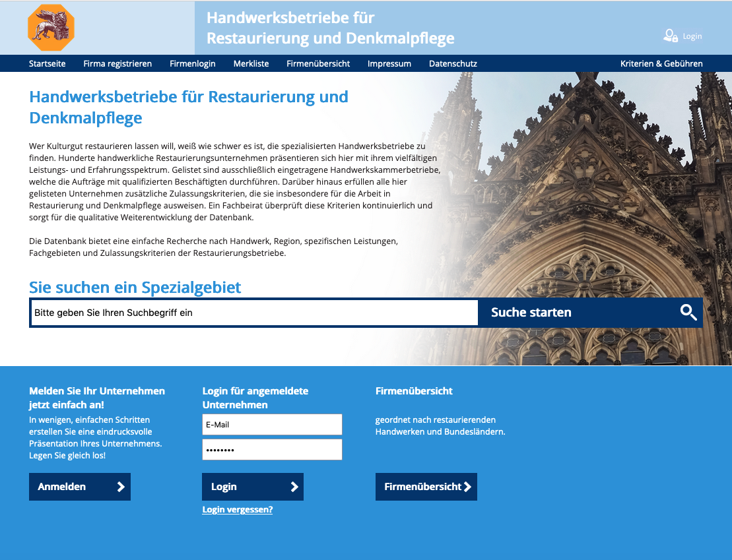
Task: Click the user lock icon beside Login
Action: [x=671, y=36]
